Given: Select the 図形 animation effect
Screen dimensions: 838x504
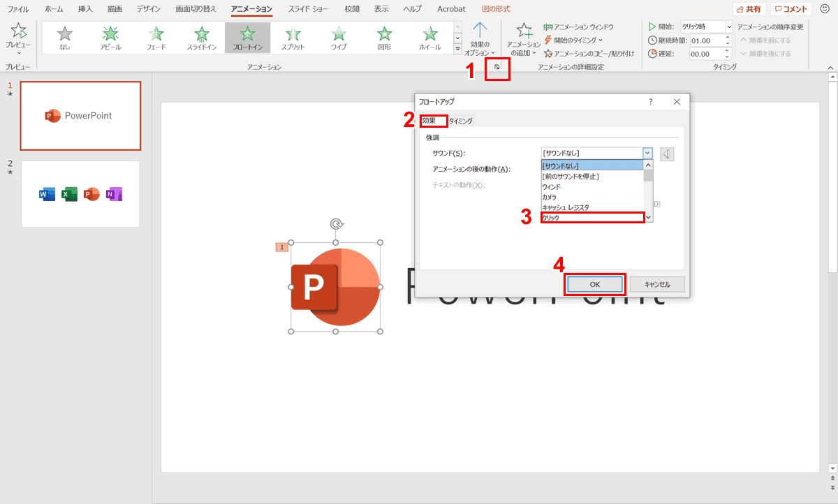Looking at the screenshot, I should click(x=384, y=38).
